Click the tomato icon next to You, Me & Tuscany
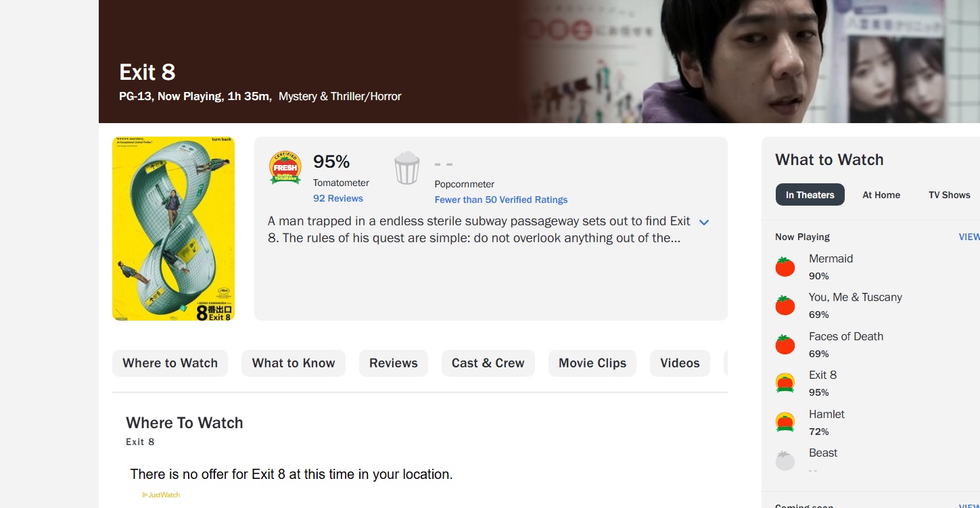Image resolution: width=980 pixels, height=508 pixels. pos(785,305)
